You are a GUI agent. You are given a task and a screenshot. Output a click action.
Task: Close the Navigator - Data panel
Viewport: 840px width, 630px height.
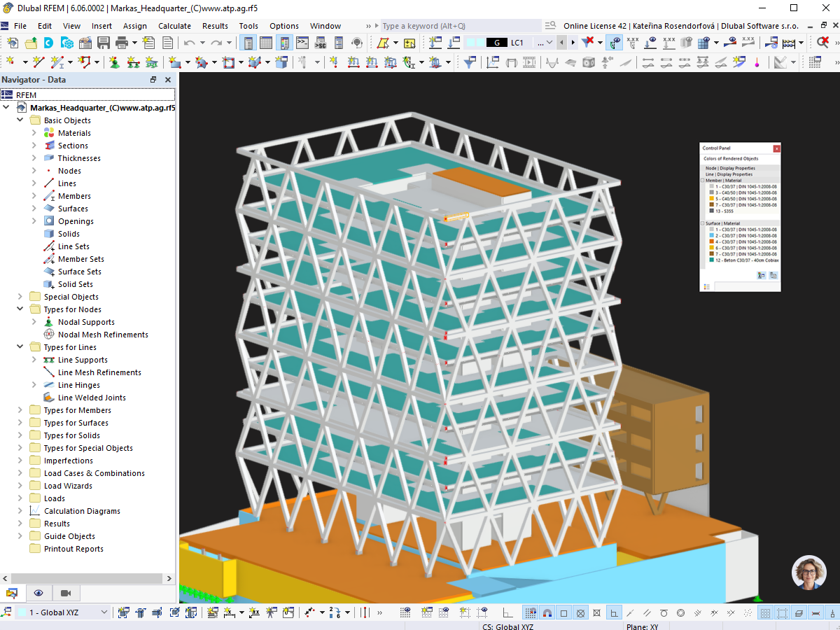tap(168, 80)
